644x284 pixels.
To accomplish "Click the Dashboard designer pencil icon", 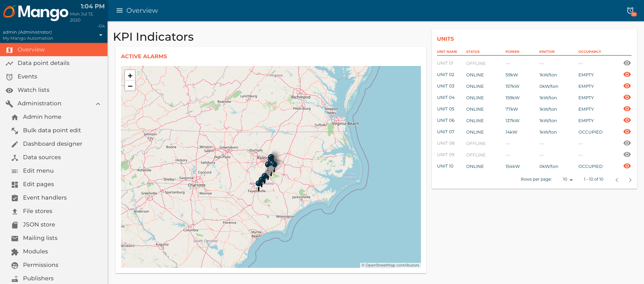I will (15, 144).
